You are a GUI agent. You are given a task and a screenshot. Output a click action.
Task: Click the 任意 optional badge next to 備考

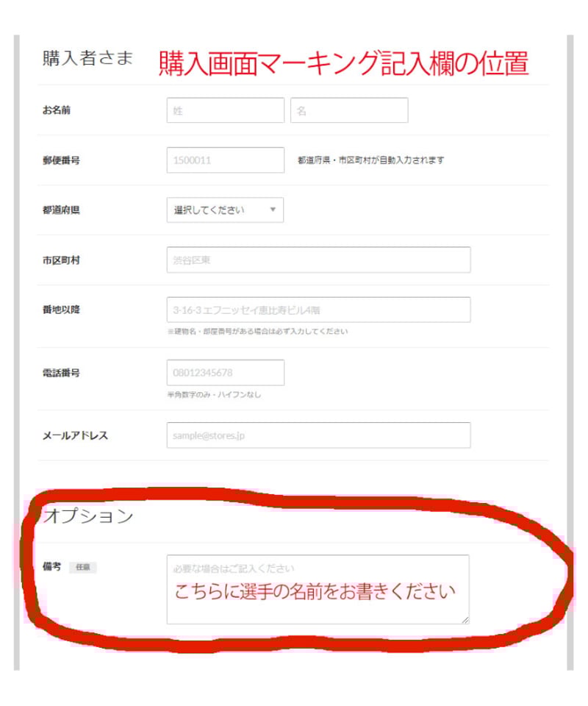pos(83,567)
